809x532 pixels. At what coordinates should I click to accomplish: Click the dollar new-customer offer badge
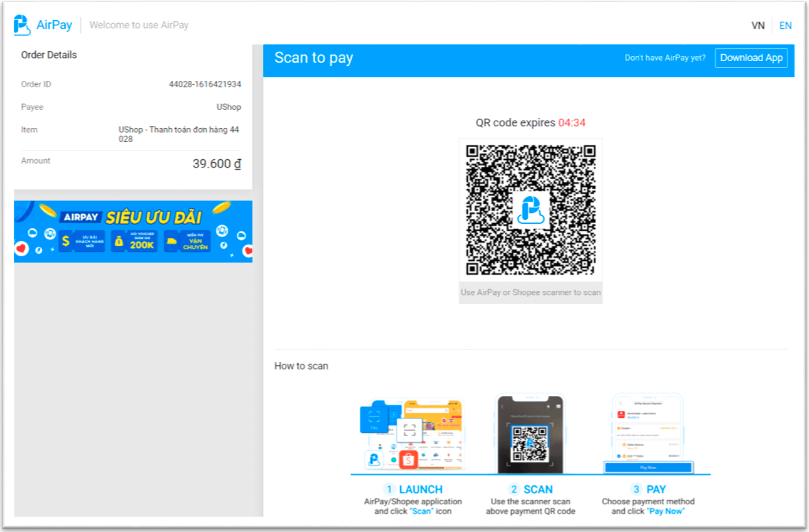point(83,241)
